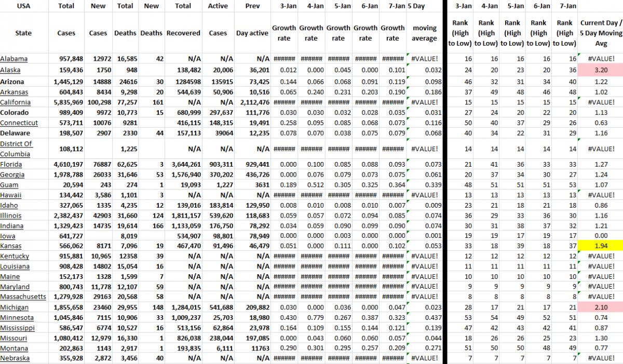Click the pink 2.10 Michigan cell

(600, 307)
